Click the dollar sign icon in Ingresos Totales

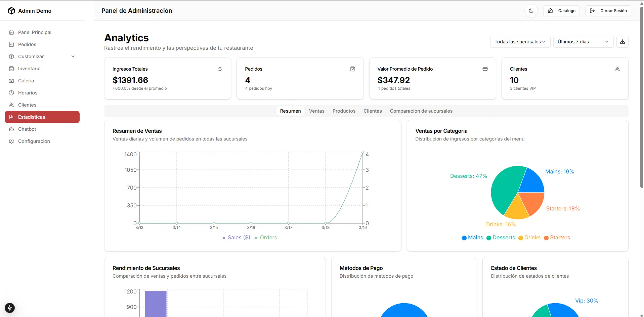click(x=220, y=69)
